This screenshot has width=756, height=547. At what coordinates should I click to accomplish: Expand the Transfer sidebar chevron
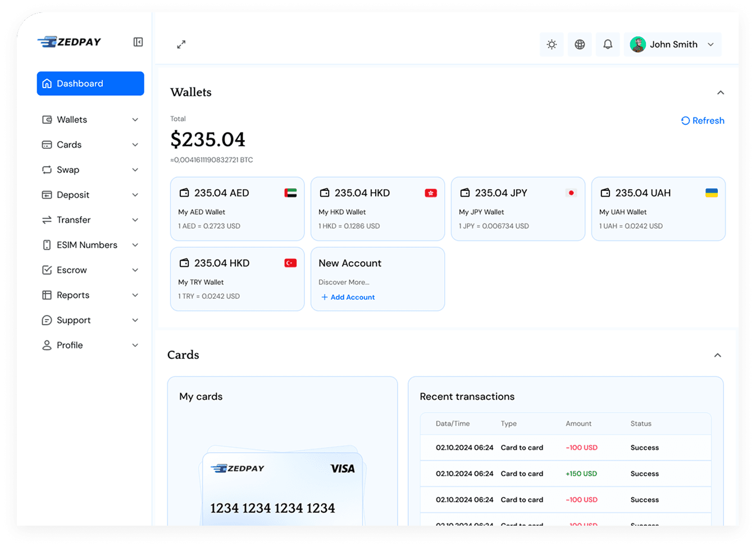pyautogui.click(x=135, y=220)
